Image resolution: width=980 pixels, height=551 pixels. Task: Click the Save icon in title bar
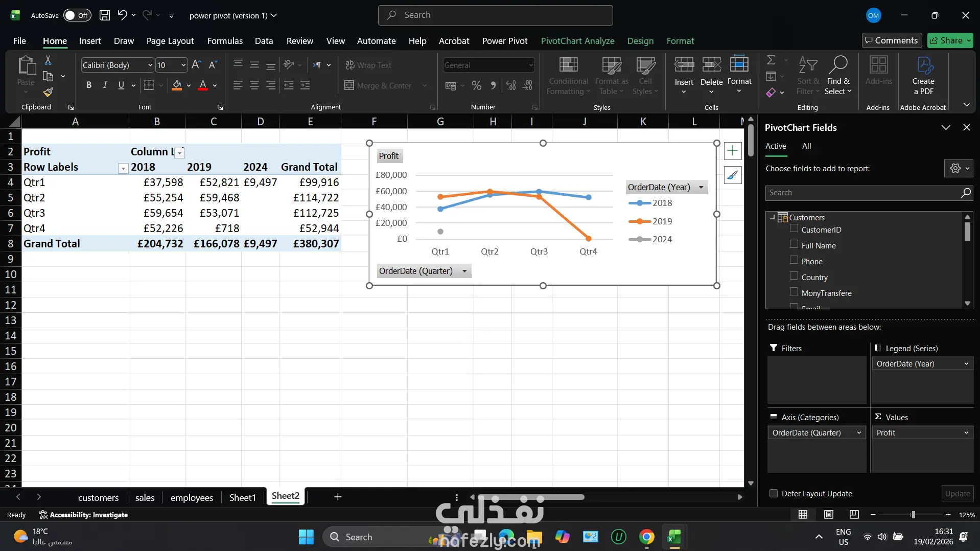pyautogui.click(x=104, y=15)
